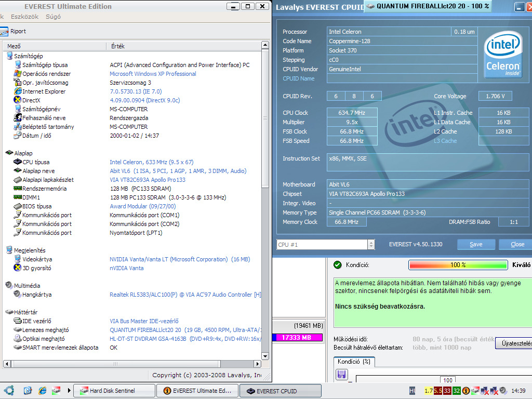Click the Lemezes meghajtó disk icon

pos(18,329)
